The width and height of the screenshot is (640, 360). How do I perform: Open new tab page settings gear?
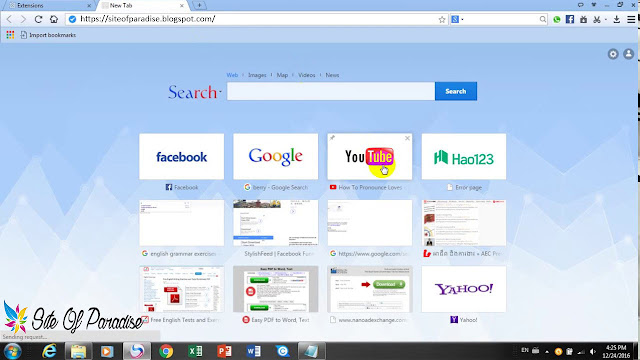(x=613, y=54)
